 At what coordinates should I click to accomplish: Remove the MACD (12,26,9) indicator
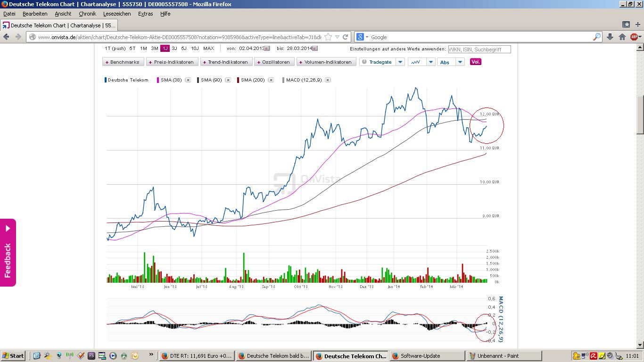point(328,80)
